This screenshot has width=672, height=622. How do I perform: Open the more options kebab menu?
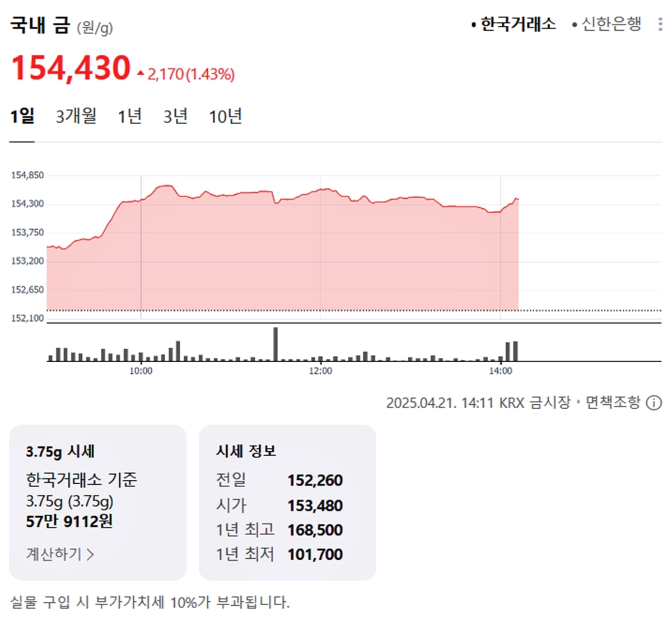660,24
